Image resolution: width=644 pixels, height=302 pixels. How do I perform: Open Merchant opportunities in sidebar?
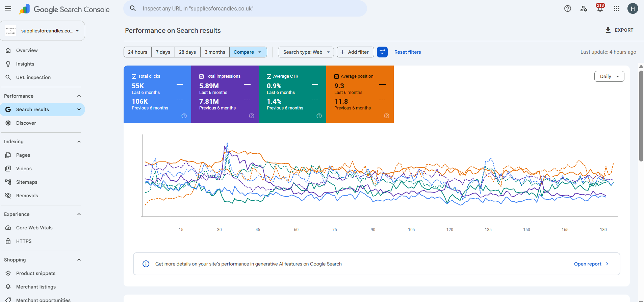pyautogui.click(x=43, y=299)
